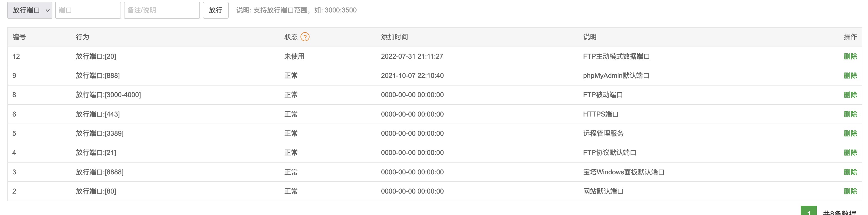The image size is (868, 215).
Task: Delete the phpMyAdmin port 888 rule
Action: click(850, 76)
